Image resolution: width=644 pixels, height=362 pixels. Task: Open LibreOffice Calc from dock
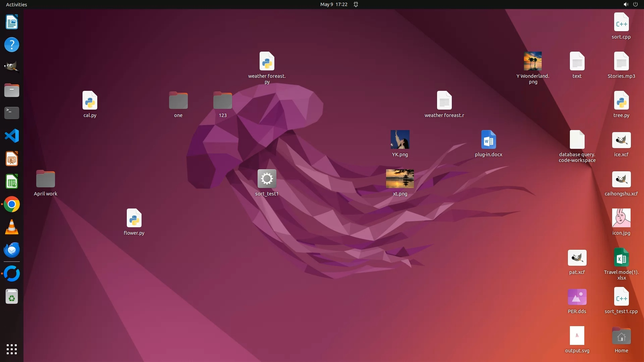tap(11, 182)
